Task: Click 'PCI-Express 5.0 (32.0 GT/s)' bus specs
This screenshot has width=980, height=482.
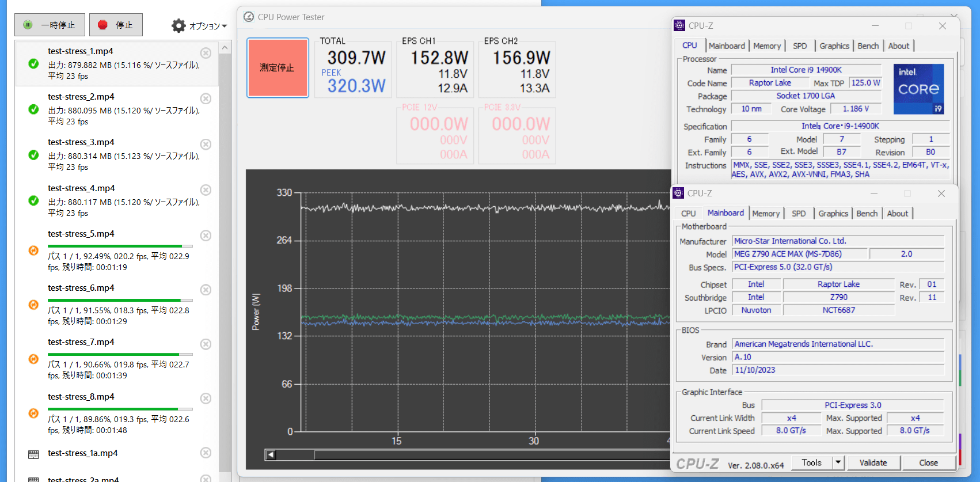Action: pos(838,267)
